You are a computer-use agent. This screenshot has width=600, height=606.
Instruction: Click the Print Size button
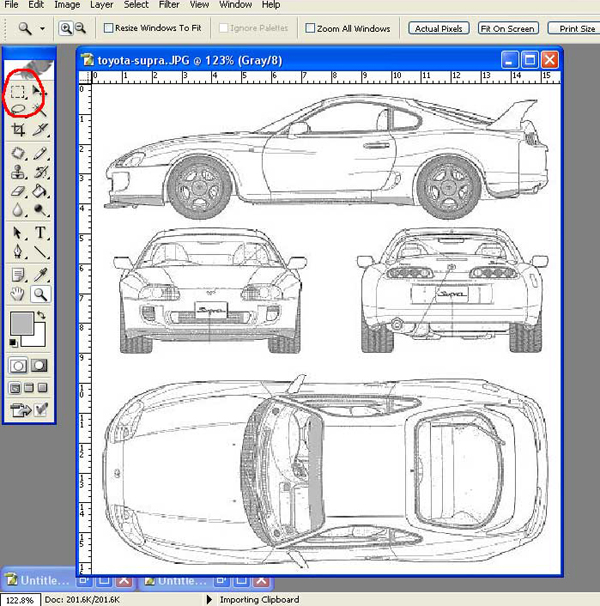click(x=574, y=28)
